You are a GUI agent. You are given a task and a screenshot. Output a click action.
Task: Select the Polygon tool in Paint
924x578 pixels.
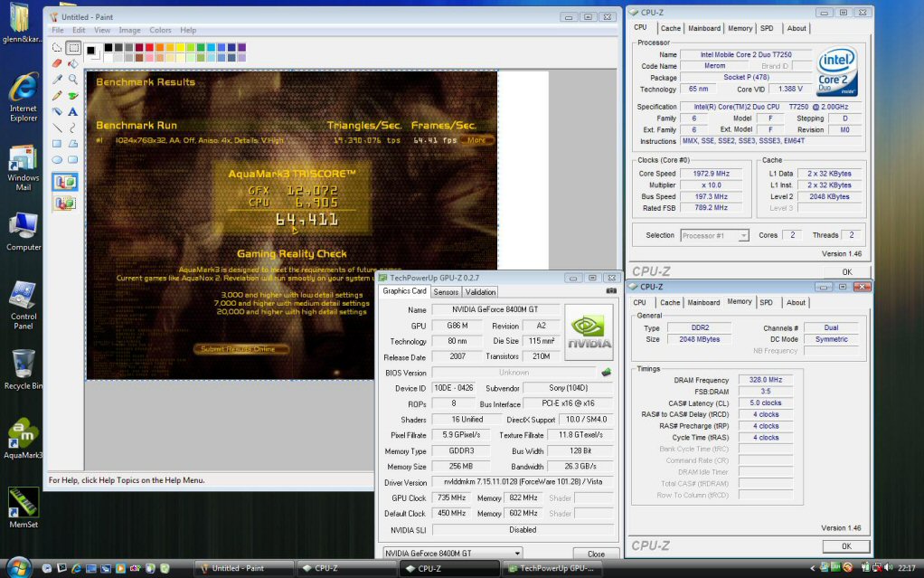click(73, 143)
